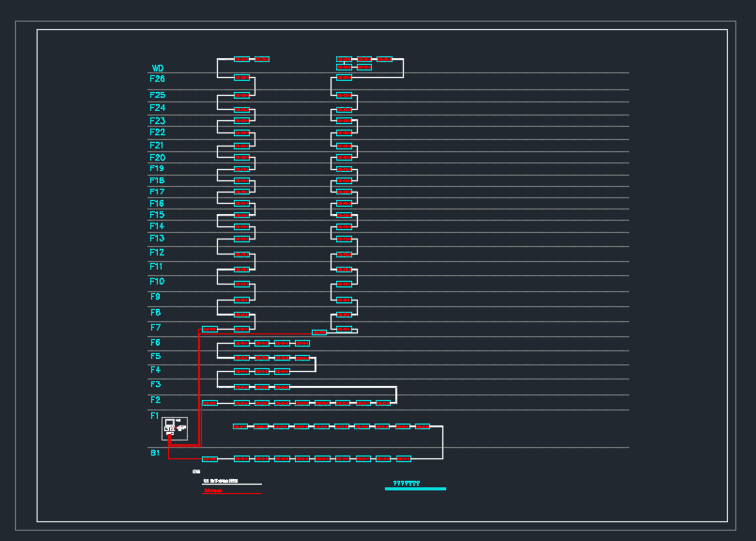Screen dimensions: 756x541
Task: Select the F13 floor label
Action: (x=157, y=239)
